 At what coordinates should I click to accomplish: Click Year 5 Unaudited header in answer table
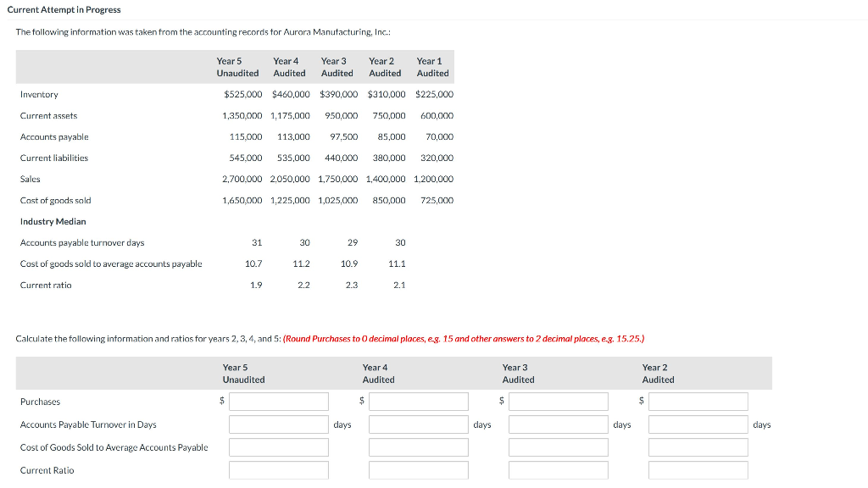pos(243,374)
